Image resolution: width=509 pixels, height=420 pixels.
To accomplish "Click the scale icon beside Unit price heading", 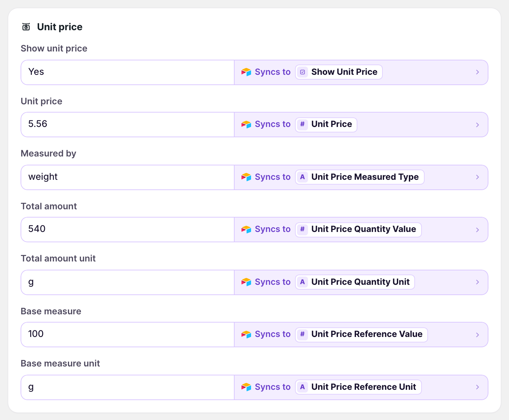I will [26, 27].
